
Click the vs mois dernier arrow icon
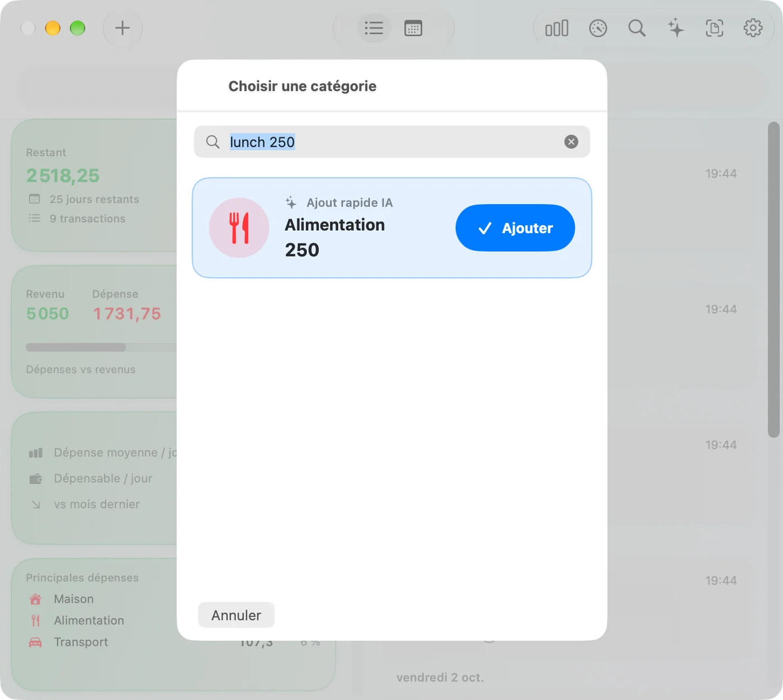click(x=36, y=504)
